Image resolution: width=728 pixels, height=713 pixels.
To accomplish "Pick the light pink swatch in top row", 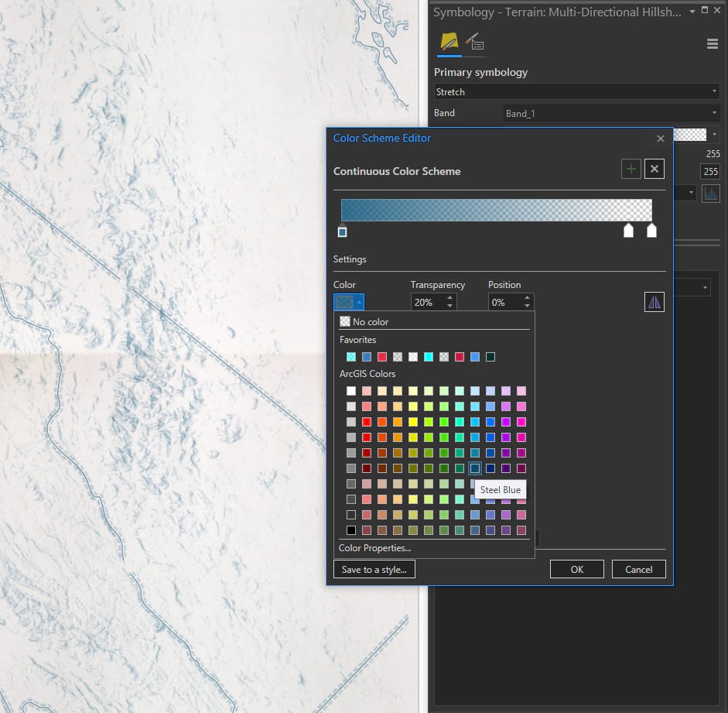I will pyautogui.click(x=367, y=391).
